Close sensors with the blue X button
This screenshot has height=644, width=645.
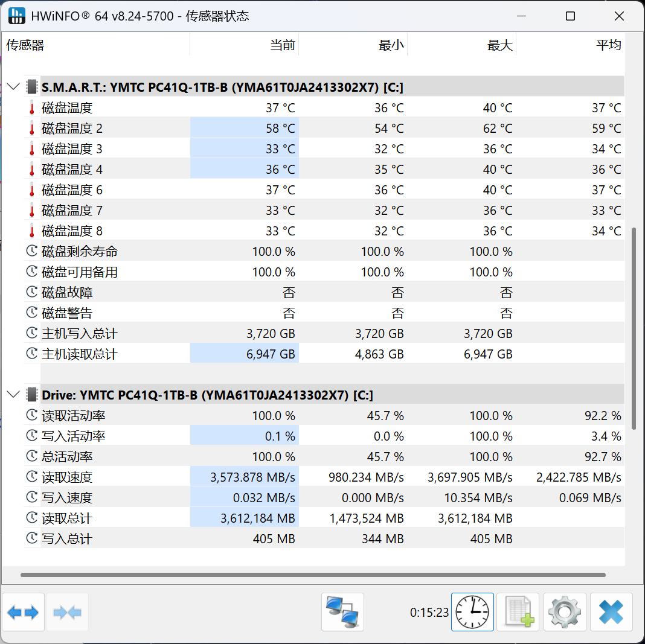(x=611, y=613)
